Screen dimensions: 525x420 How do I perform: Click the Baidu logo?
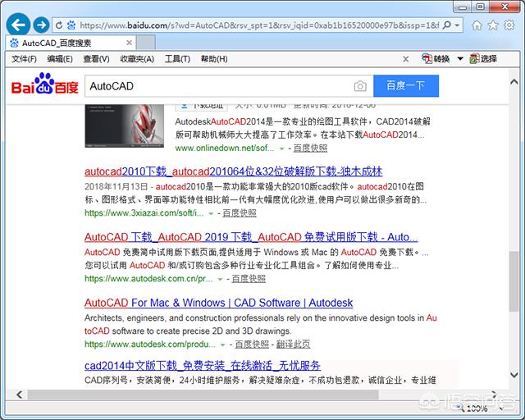pos(44,86)
